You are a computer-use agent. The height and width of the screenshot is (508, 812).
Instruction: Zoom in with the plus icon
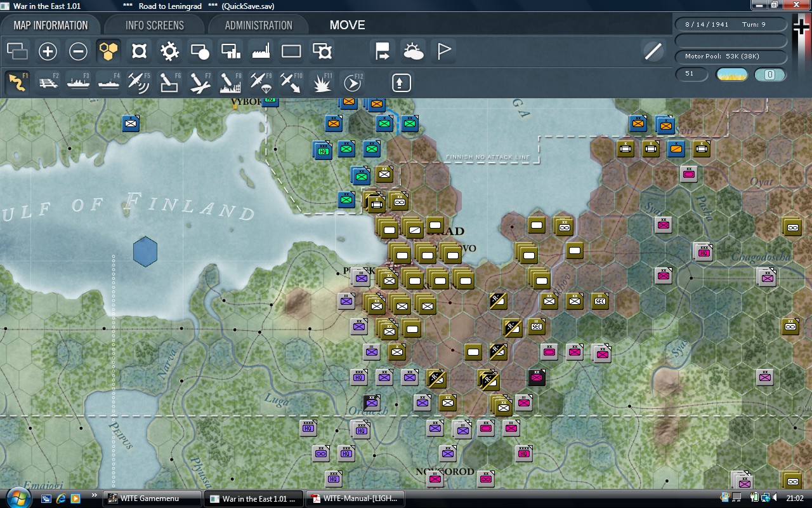click(48, 51)
